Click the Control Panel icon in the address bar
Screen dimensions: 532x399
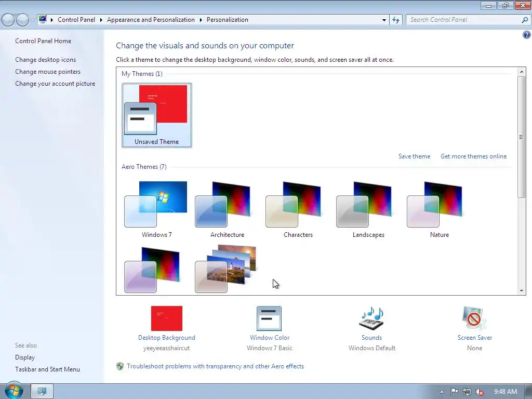(43, 19)
